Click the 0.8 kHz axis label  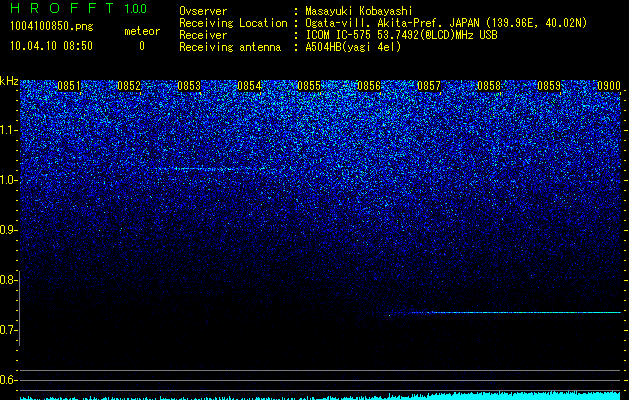pyautogui.click(x=8, y=280)
